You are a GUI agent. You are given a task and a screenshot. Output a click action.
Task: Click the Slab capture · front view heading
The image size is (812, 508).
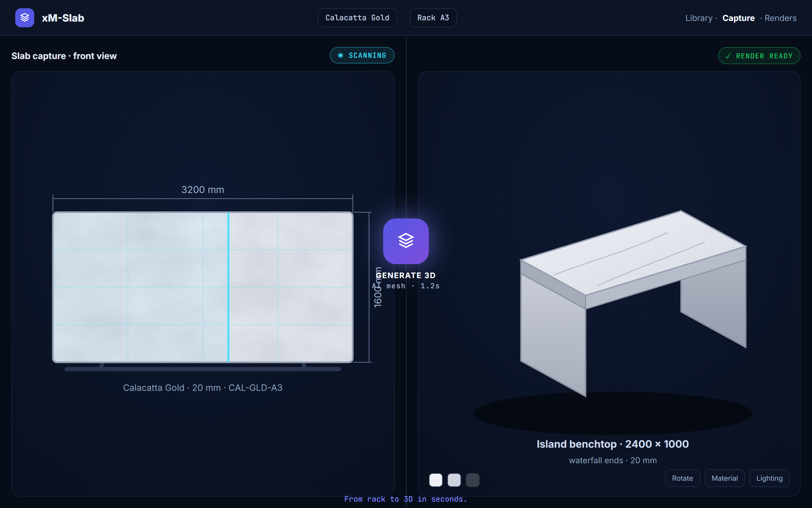64,56
